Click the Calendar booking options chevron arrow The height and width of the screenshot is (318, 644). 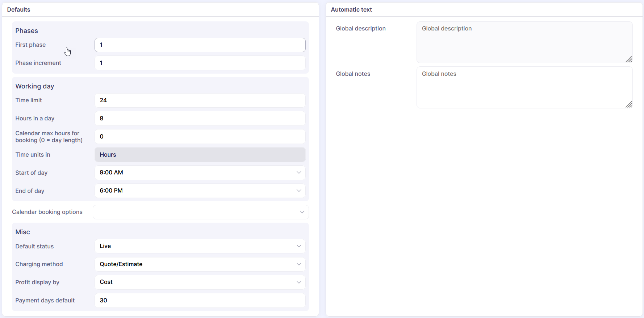coord(302,212)
